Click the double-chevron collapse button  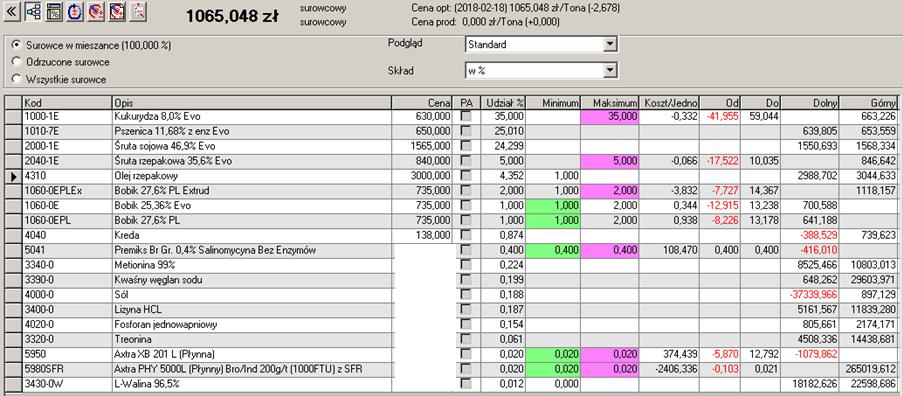13,11
